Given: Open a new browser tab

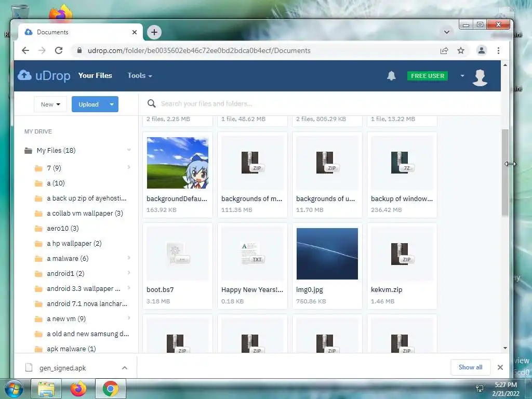Looking at the screenshot, I should tap(154, 32).
